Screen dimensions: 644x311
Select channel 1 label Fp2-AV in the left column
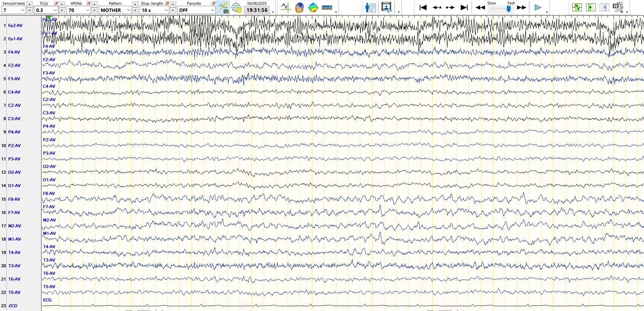click(x=15, y=26)
